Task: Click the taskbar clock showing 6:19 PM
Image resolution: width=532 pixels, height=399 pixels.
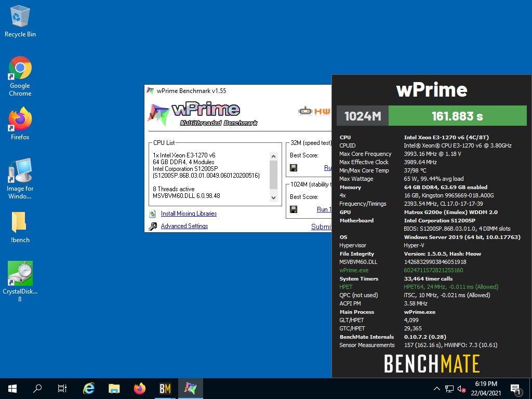Action: (486, 389)
